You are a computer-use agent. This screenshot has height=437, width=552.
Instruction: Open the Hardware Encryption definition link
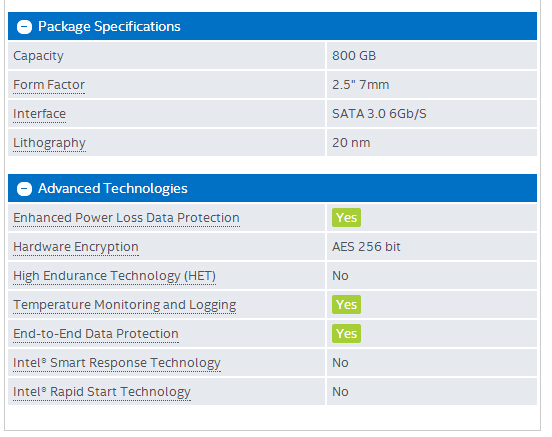[76, 247]
